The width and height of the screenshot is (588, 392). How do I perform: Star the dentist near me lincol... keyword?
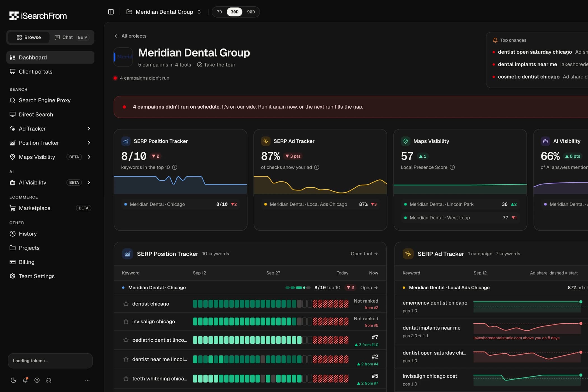click(x=126, y=359)
